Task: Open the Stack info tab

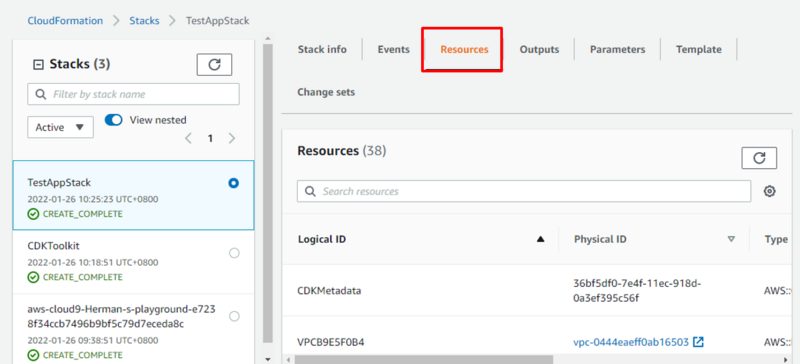Action: (322, 50)
